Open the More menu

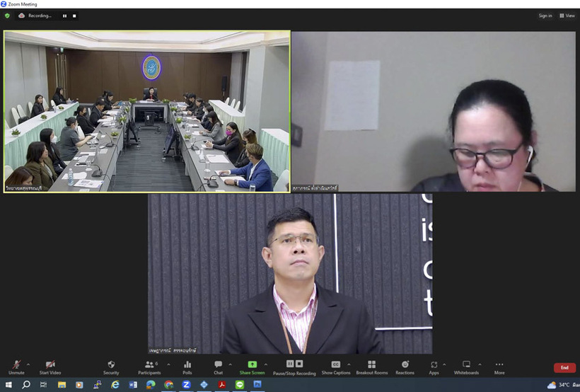[499, 366]
